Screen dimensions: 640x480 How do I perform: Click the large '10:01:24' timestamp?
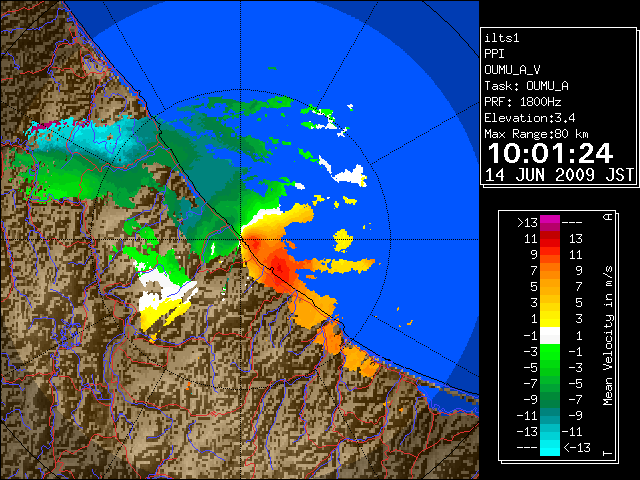click(550, 153)
